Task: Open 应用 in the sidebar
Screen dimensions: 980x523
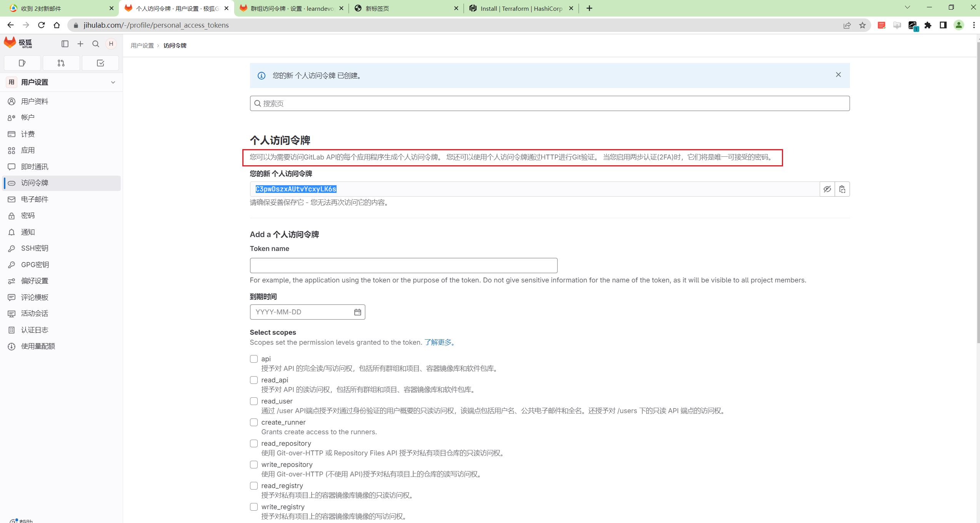Action: tap(62, 150)
